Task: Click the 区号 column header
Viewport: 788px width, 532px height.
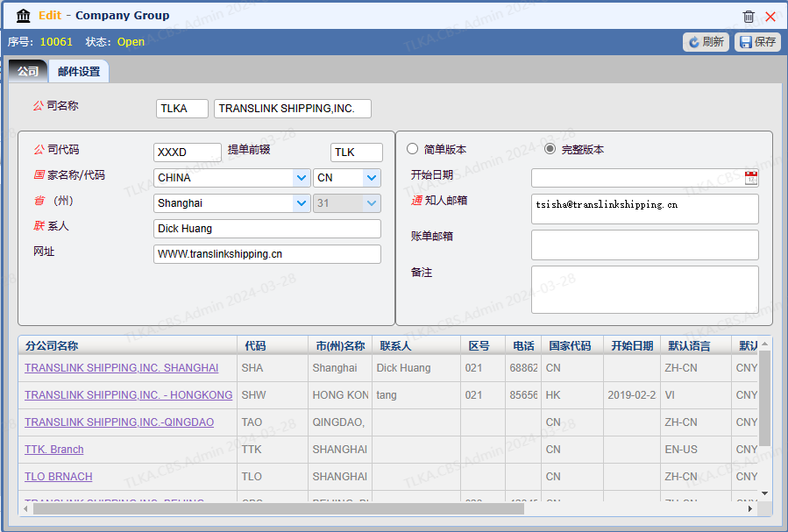Action: pos(483,345)
